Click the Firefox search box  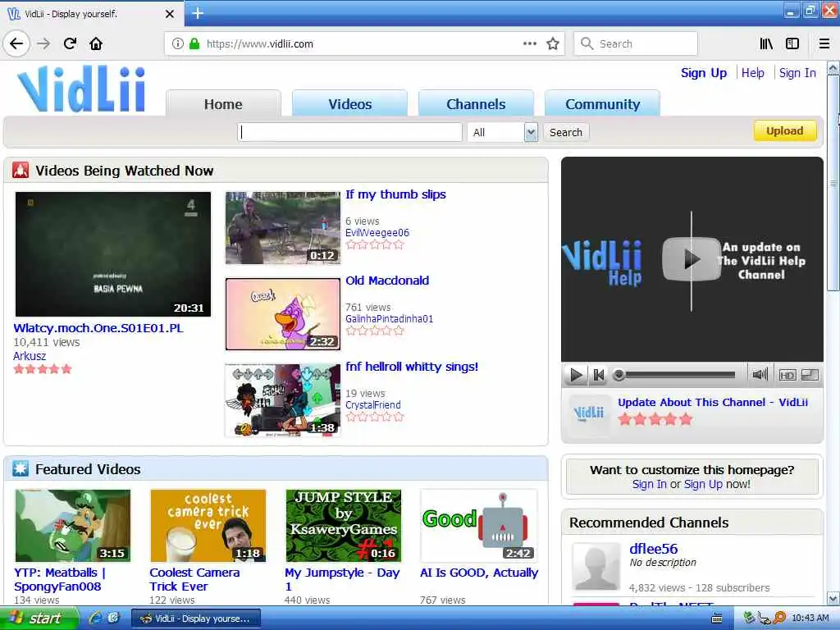(636, 43)
